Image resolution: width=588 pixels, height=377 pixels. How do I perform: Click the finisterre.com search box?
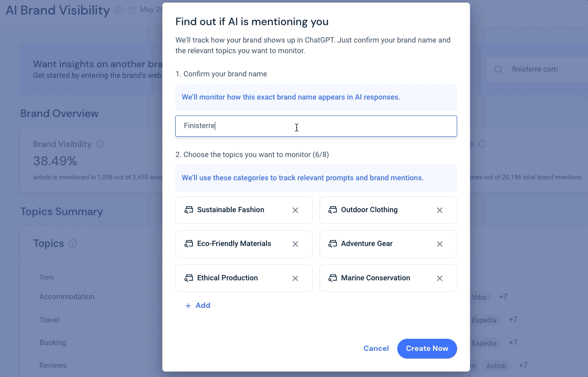tap(536, 70)
